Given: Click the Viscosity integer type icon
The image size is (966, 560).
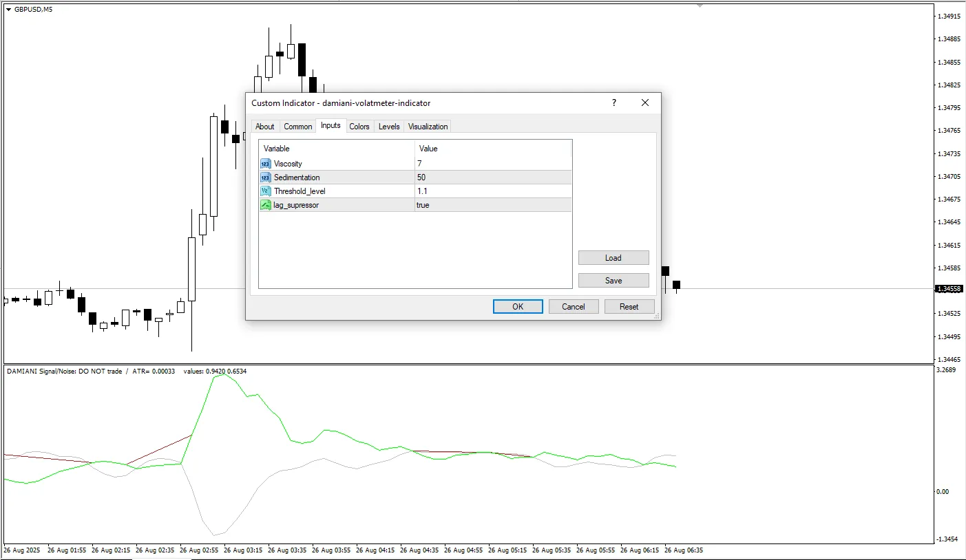Looking at the screenshot, I should [266, 164].
